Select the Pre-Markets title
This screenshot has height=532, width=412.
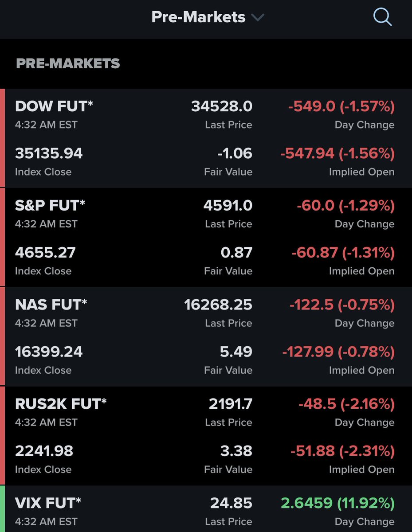coord(198,17)
